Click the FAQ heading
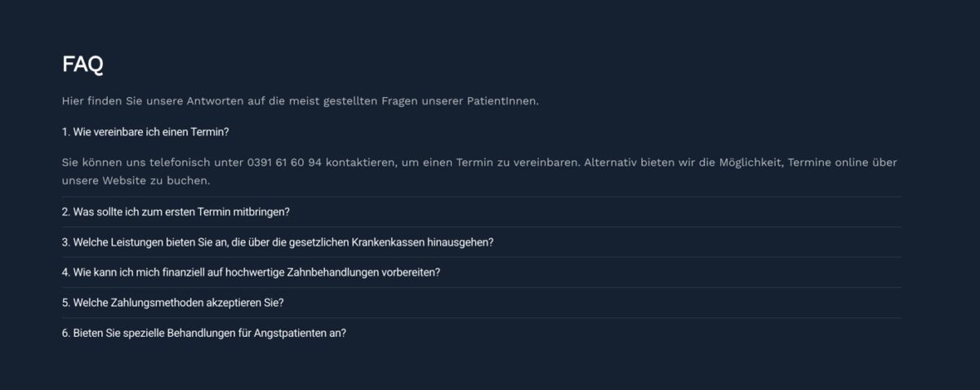The height and width of the screenshot is (390, 980). [82, 64]
